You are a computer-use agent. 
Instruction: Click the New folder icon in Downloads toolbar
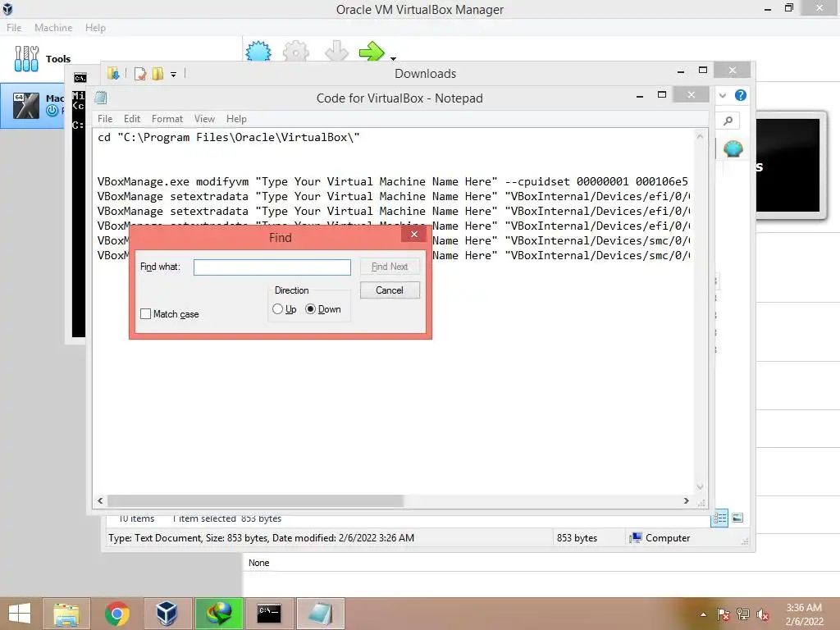pos(157,74)
